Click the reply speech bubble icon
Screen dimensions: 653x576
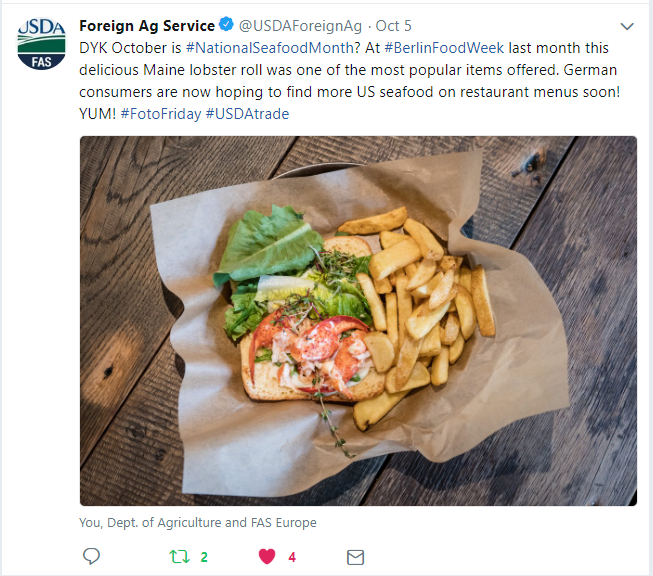92,556
